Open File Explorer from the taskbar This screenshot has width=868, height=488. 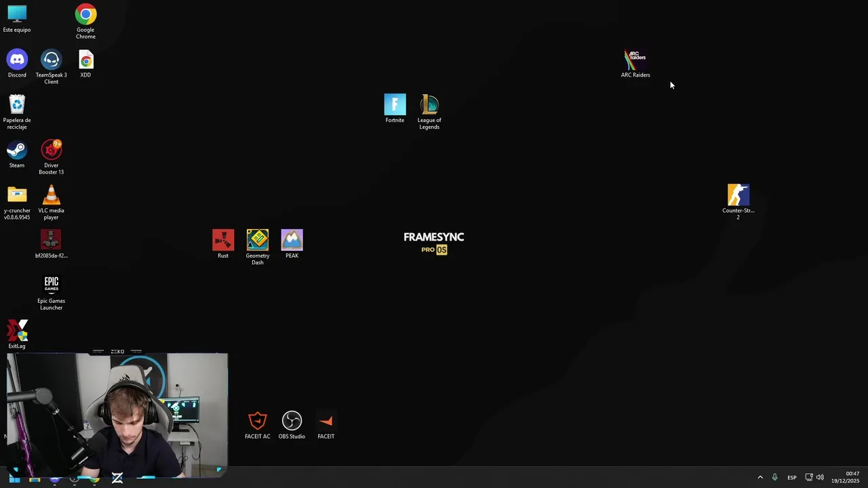[35, 479]
